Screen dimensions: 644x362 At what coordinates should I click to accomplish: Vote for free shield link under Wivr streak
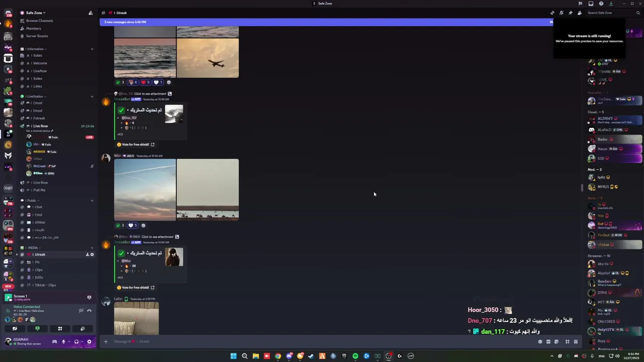click(135, 288)
